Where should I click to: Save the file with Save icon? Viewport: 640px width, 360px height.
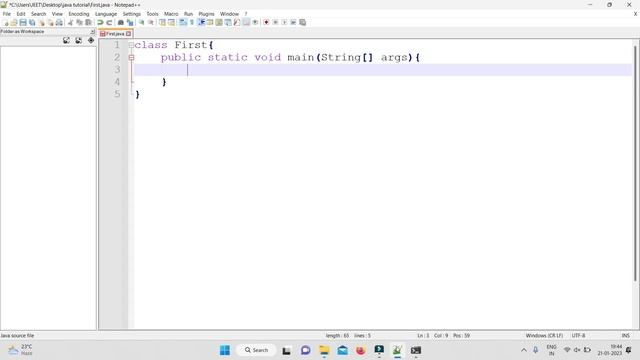23,22
